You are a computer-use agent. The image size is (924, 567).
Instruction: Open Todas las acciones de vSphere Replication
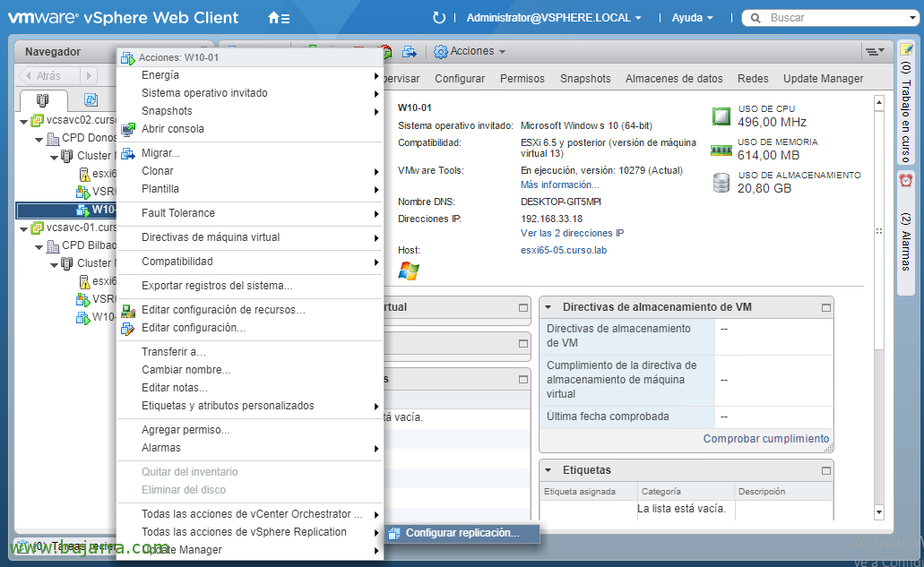point(250,532)
